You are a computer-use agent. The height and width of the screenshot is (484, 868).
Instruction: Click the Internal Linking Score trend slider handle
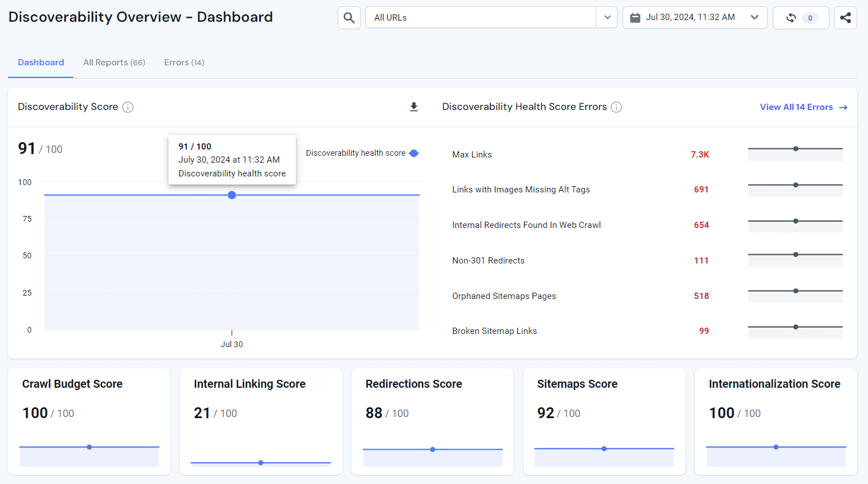[261, 462]
